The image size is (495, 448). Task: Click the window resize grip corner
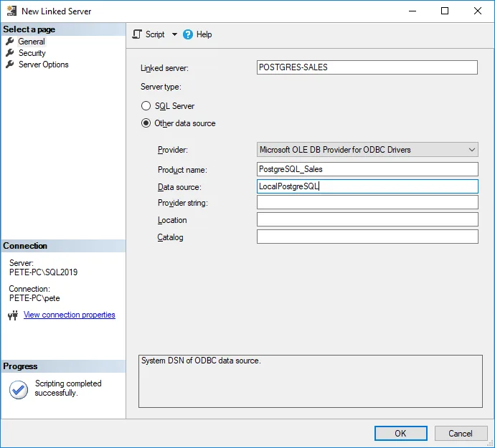(x=490, y=443)
